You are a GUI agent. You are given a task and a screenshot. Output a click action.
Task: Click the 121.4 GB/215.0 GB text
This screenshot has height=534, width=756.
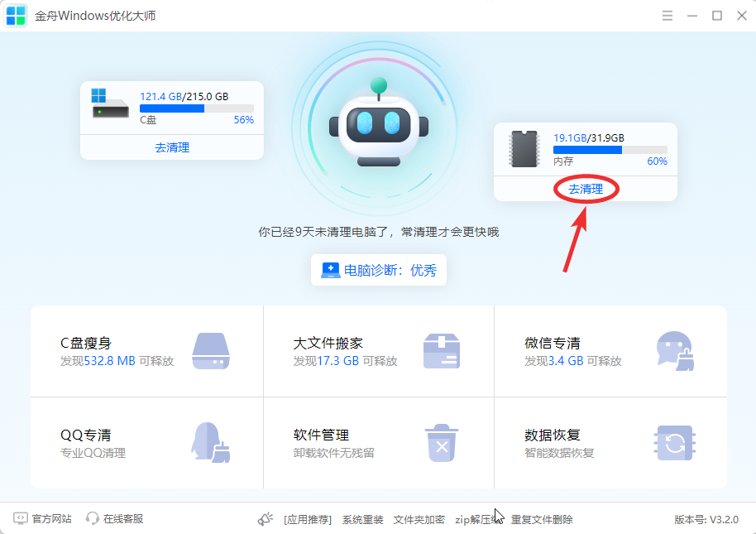184,97
